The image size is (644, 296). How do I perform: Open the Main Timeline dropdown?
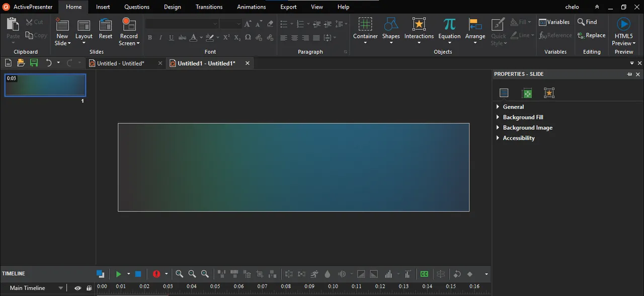(x=61, y=288)
